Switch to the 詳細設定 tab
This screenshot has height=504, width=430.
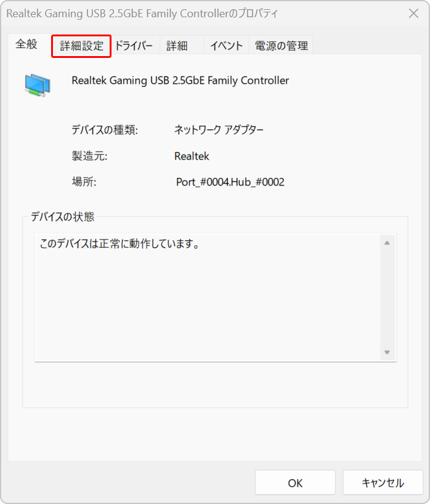tap(81, 46)
